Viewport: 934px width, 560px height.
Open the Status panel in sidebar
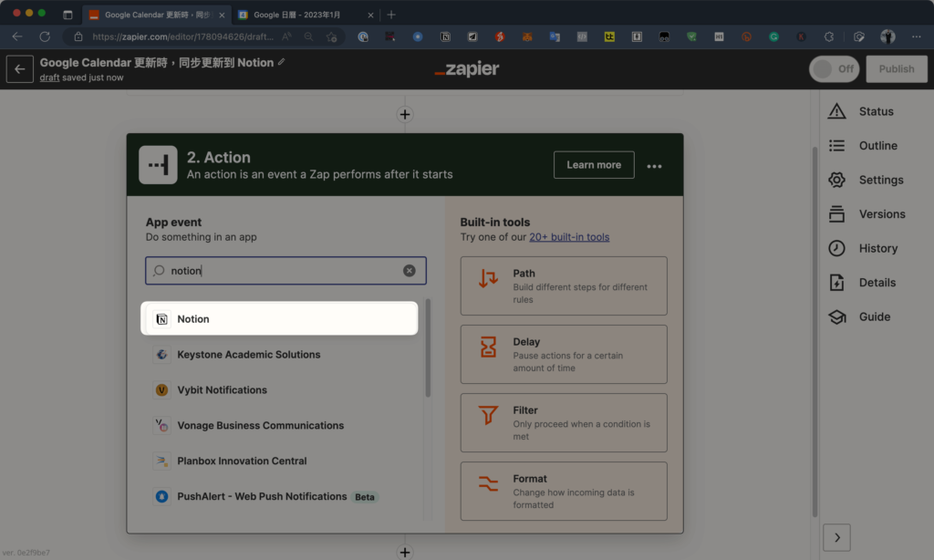pyautogui.click(x=861, y=111)
